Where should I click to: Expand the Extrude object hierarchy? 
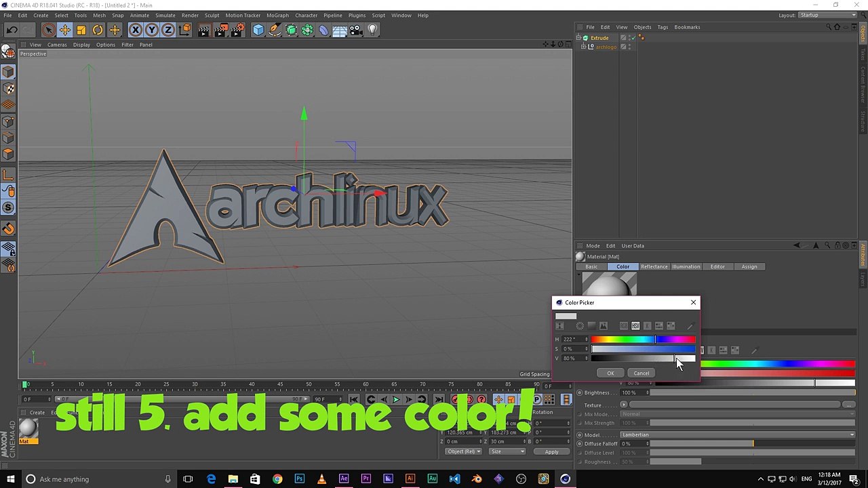click(578, 38)
